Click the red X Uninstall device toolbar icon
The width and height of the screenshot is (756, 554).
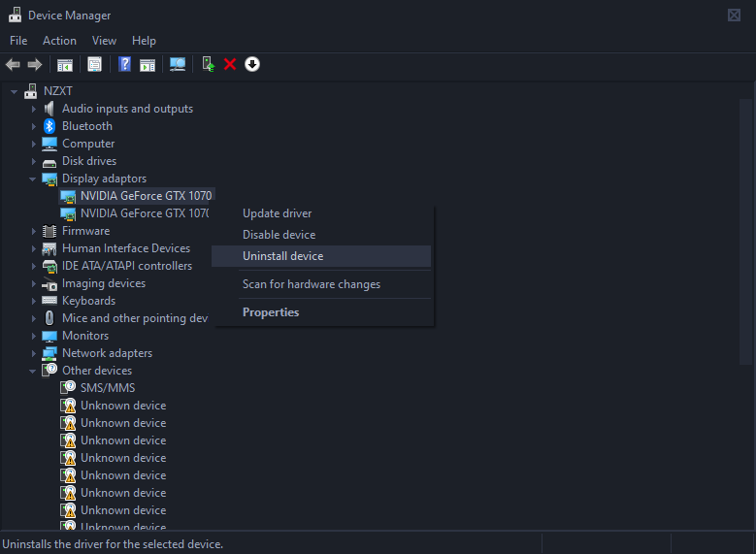click(230, 64)
